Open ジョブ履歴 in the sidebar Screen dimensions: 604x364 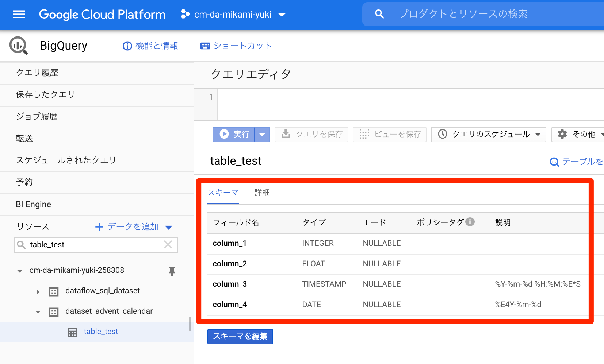pos(37,116)
